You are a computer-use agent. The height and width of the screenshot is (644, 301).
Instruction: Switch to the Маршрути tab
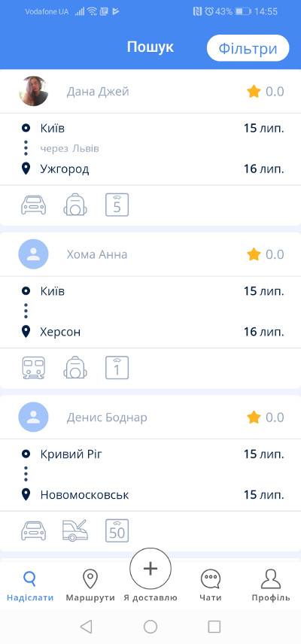[x=90, y=585]
